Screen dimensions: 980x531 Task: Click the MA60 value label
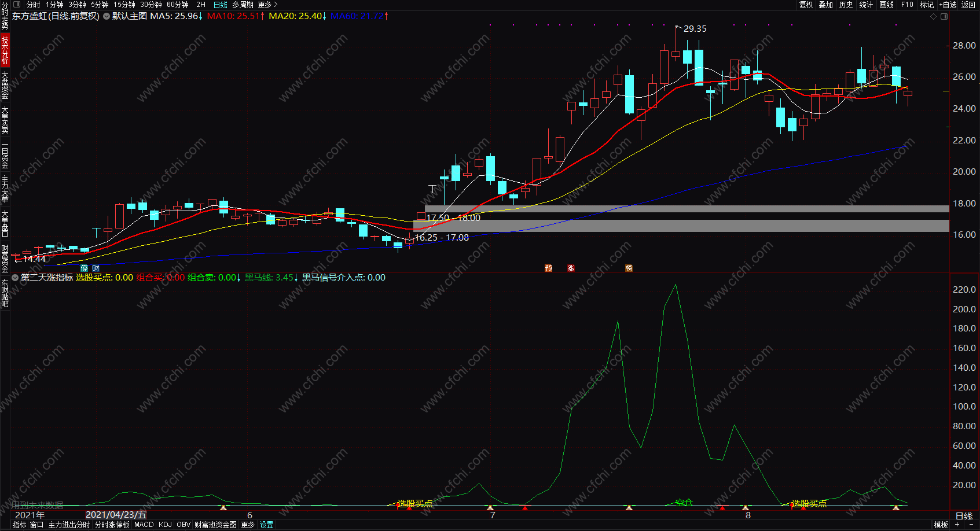pyautogui.click(x=359, y=16)
